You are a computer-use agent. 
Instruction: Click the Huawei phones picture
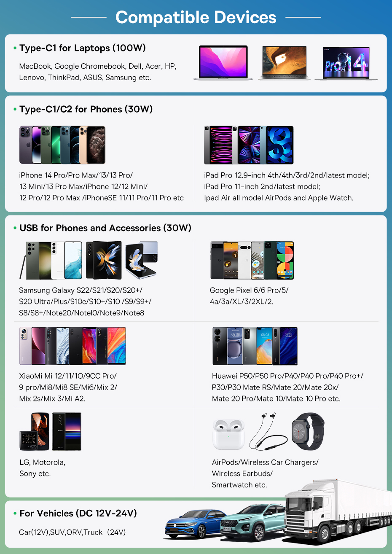tap(255, 346)
